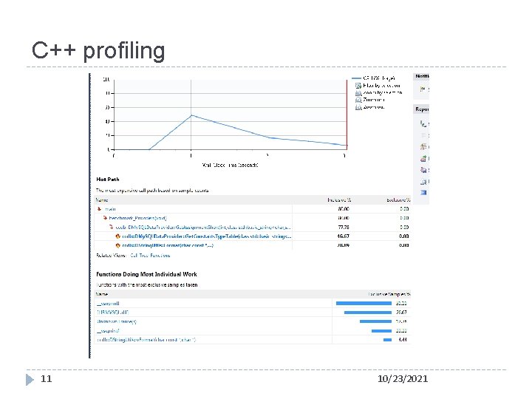
Task: Click the hot path flame icon beside main
Action: pyautogui.click(x=99, y=208)
